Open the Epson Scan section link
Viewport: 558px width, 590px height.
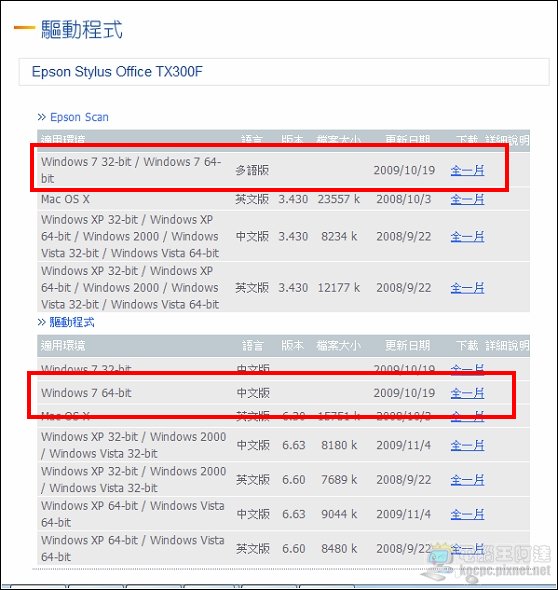(x=79, y=117)
